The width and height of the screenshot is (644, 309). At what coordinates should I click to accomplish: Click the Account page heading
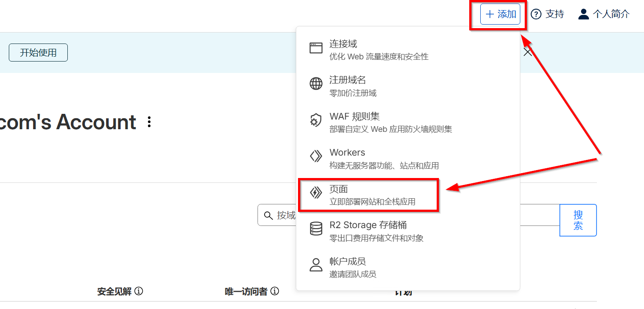[x=68, y=122]
